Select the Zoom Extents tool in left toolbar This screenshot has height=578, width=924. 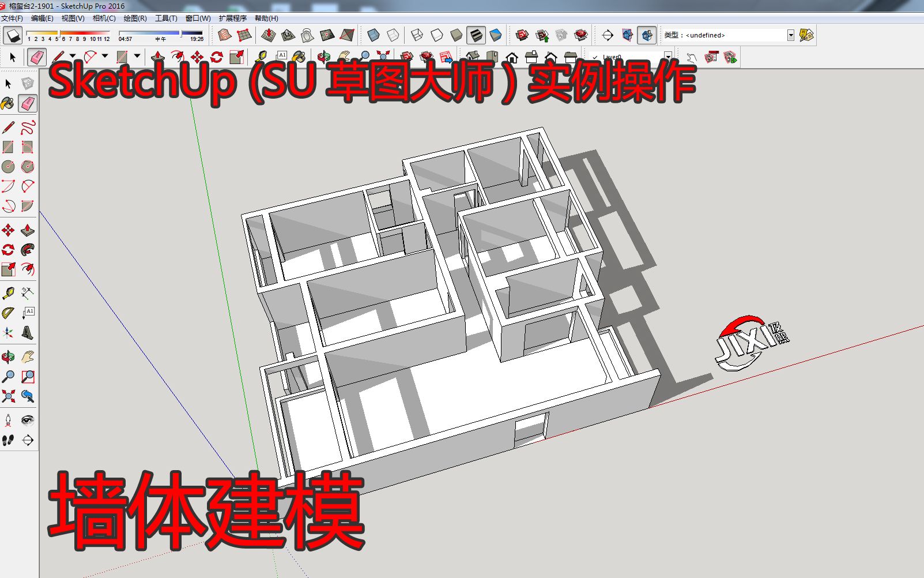coord(8,396)
